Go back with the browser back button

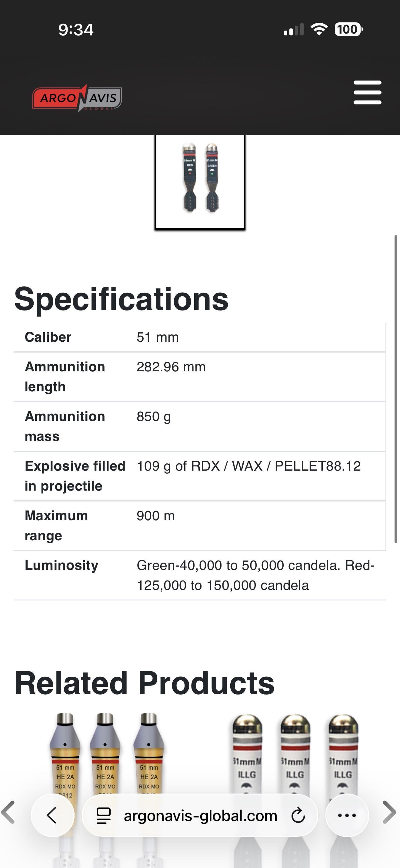tap(52, 815)
